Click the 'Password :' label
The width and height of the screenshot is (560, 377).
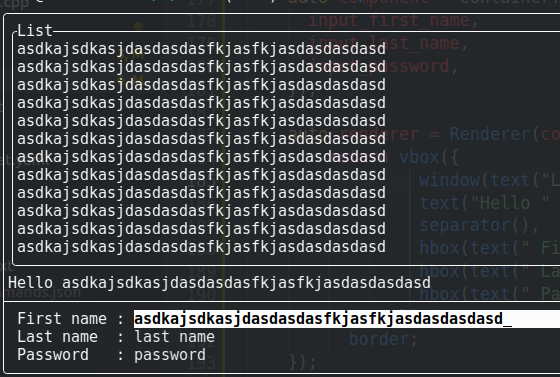coord(70,355)
